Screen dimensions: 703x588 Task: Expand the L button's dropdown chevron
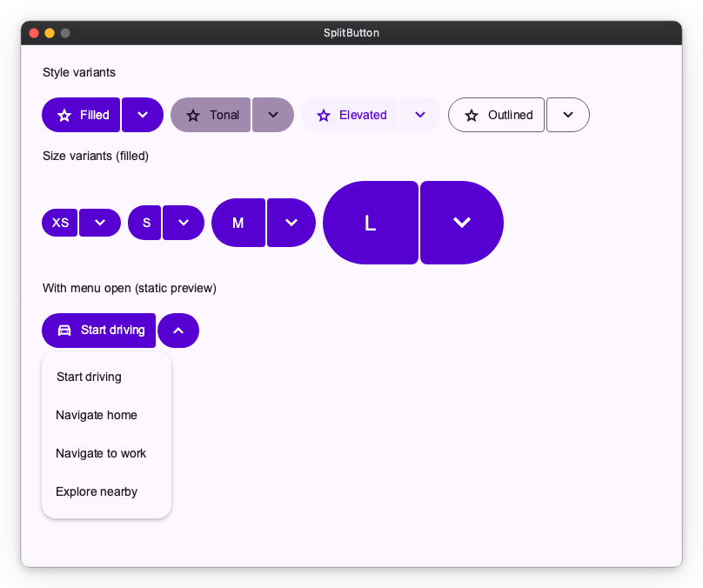(x=462, y=223)
